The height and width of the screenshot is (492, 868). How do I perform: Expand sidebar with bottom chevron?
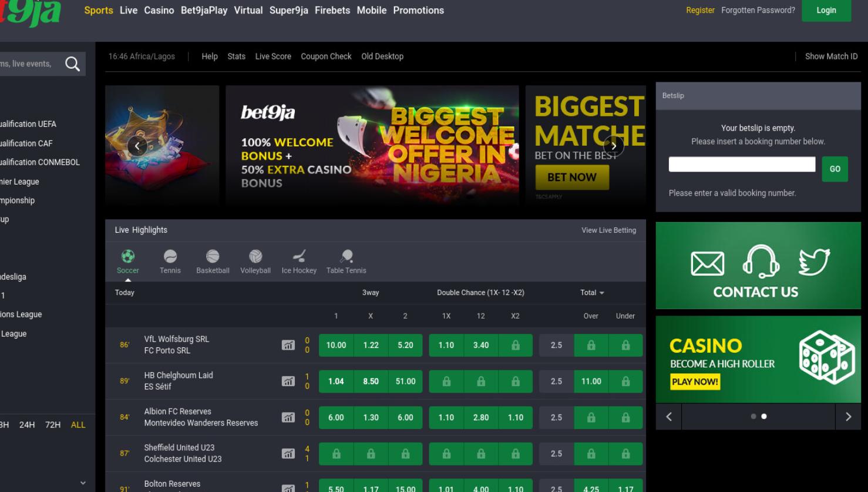point(83,483)
